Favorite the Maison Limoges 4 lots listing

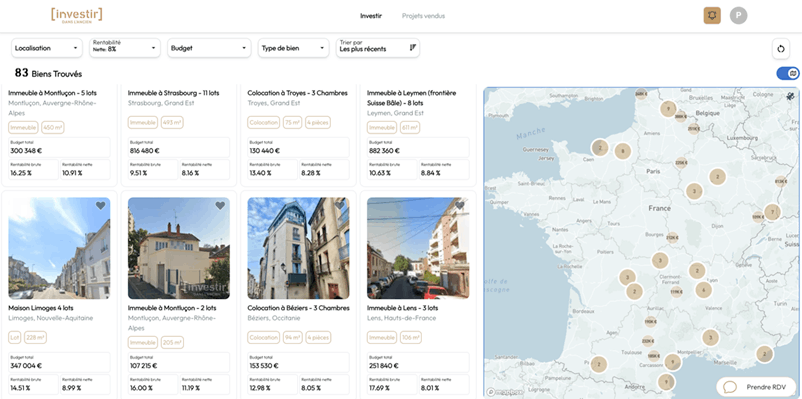[100, 206]
